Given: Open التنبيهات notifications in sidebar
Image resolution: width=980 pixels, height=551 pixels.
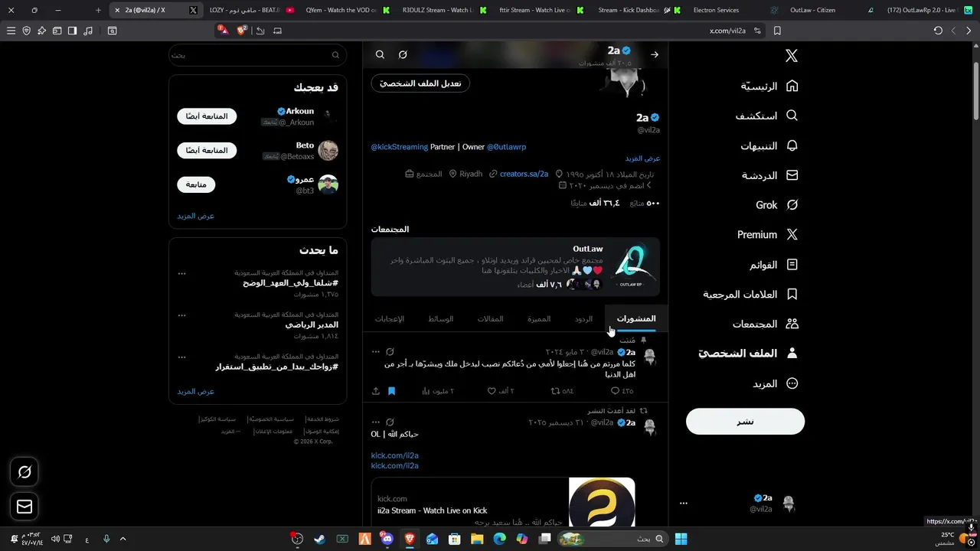Looking at the screenshot, I should coord(769,145).
